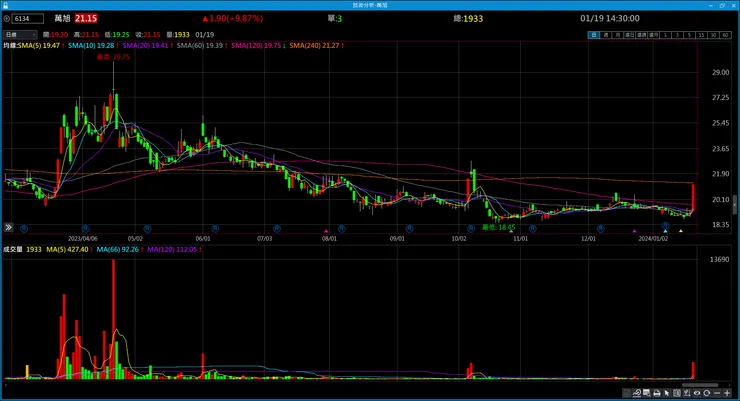Click the ▲1.90(+9.87%) change value
740x401 pixels.
point(232,18)
